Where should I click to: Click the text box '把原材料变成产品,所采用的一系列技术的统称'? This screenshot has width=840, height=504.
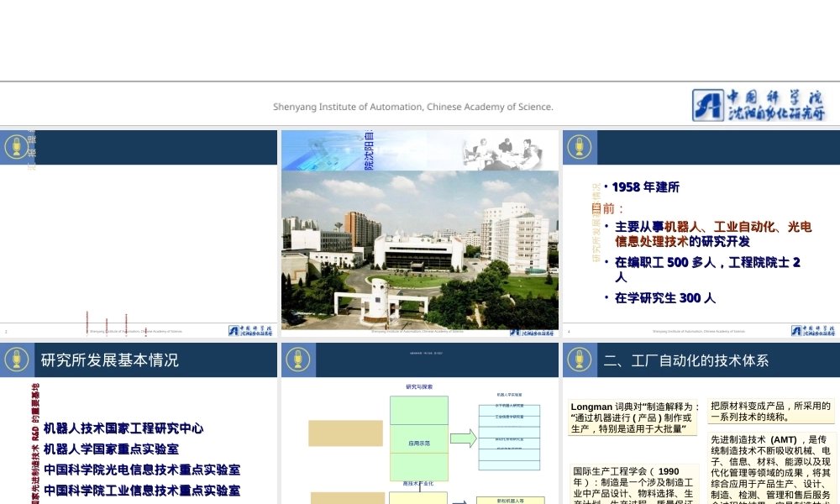[x=771, y=412]
